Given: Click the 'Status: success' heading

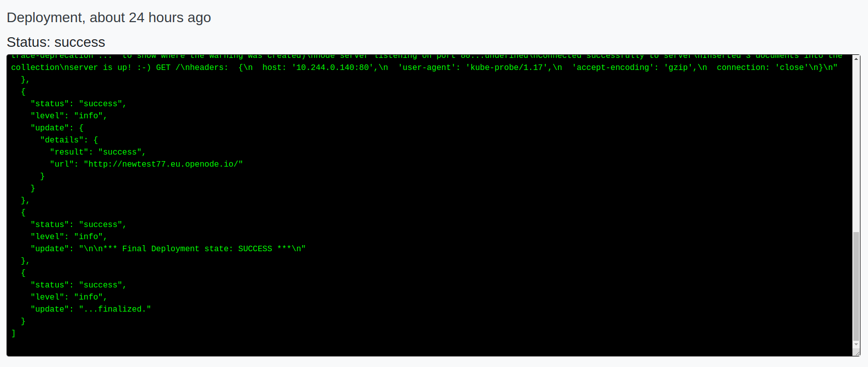Looking at the screenshot, I should pos(56,42).
